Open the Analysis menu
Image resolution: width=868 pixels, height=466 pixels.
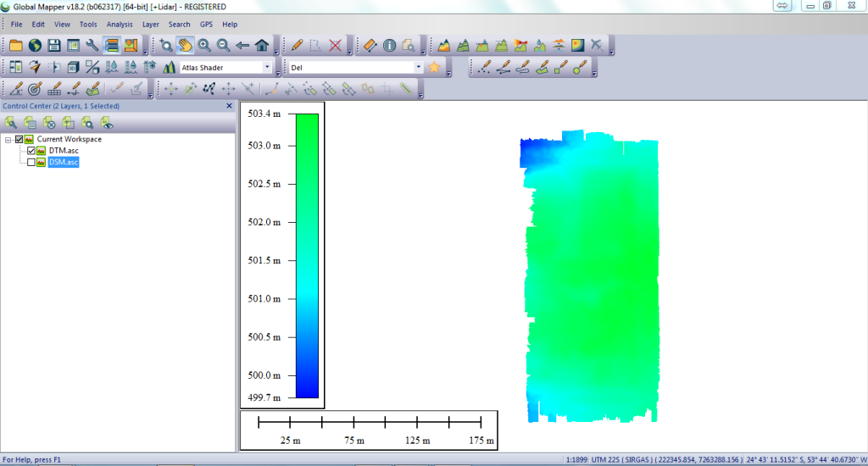120,25
